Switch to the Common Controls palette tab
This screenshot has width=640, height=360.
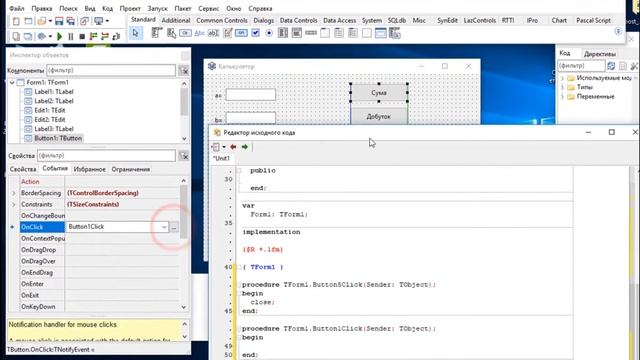222,20
